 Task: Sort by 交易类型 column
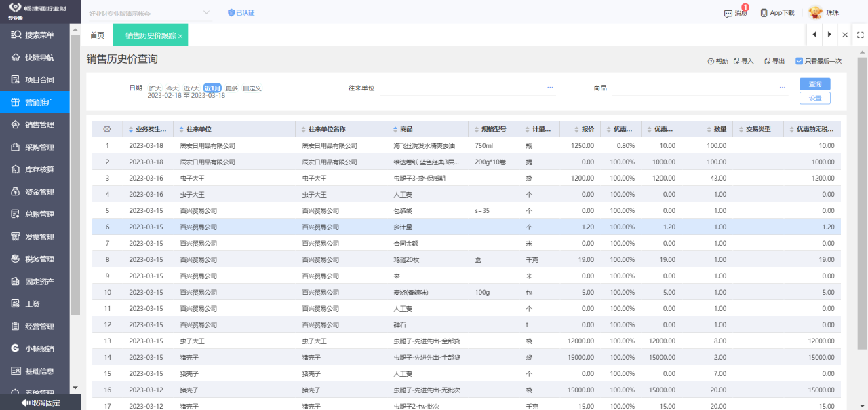tap(758, 129)
